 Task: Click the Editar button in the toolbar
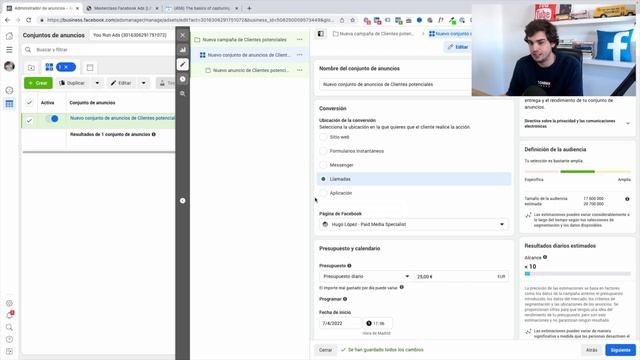click(122, 83)
